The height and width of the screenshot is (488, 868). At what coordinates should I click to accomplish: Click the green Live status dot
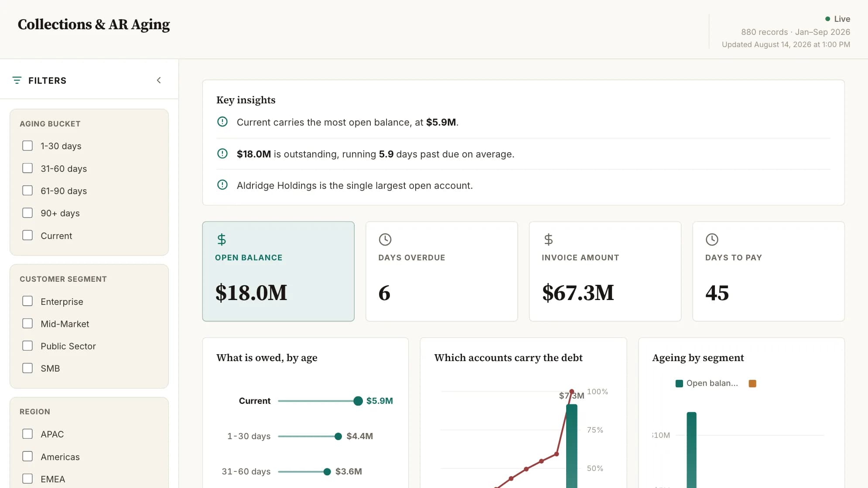pyautogui.click(x=827, y=19)
